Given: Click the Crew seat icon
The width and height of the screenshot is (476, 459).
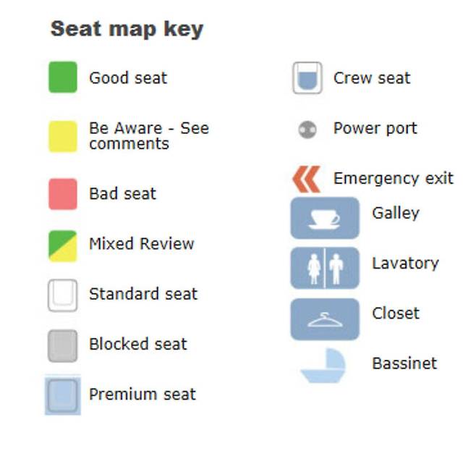Looking at the screenshot, I should (x=307, y=78).
